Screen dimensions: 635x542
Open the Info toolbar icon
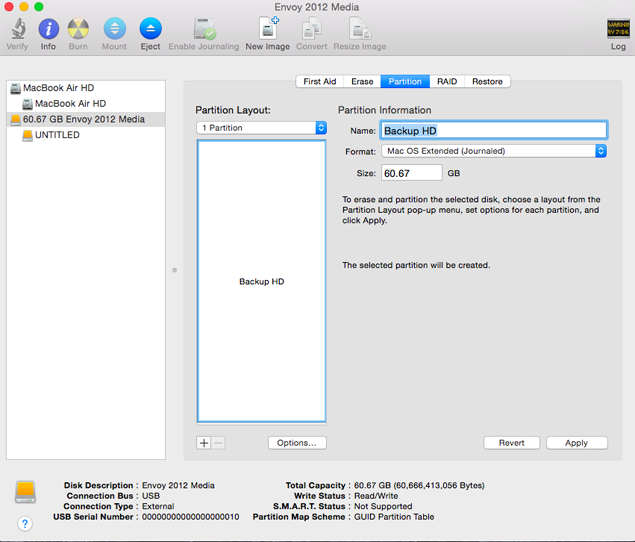point(49,29)
